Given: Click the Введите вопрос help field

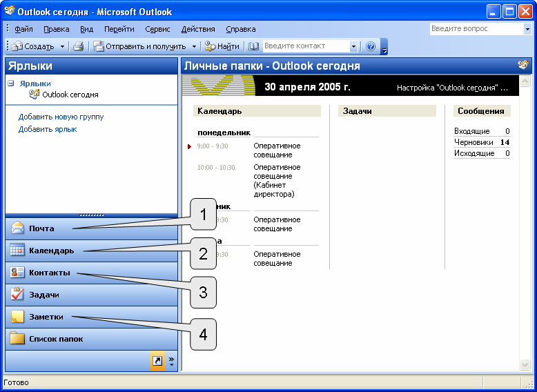Looking at the screenshot, I should 476,29.
